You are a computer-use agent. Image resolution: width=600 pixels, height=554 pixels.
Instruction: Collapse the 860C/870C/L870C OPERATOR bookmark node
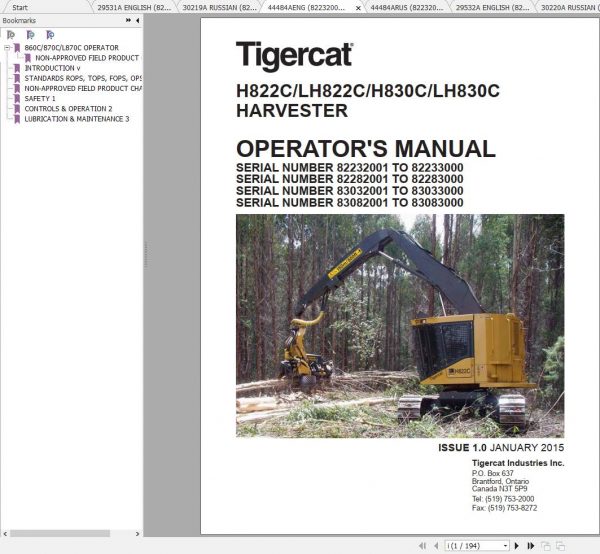click(x=7, y=48)
